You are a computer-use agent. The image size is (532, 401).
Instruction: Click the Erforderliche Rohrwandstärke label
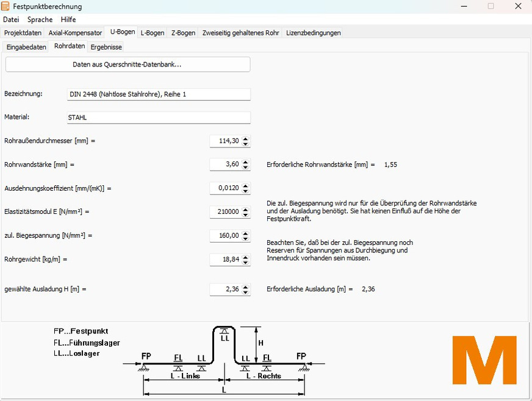point(321,165)
